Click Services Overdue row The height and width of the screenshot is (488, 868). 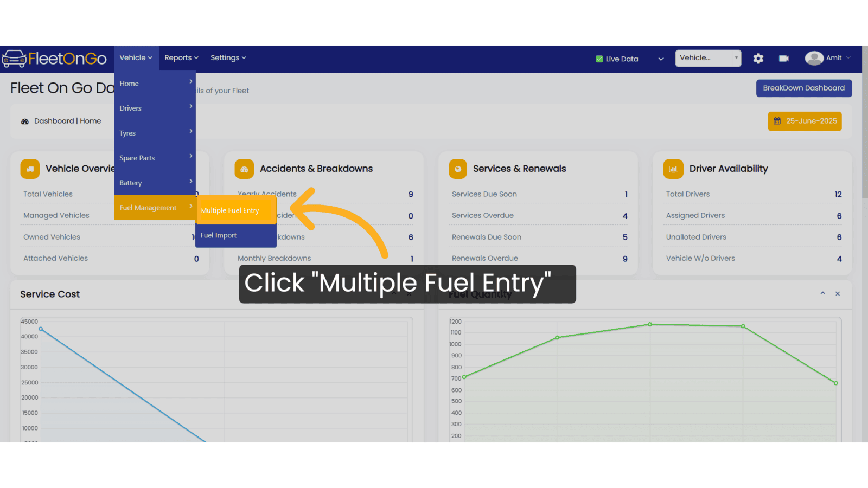539,215
